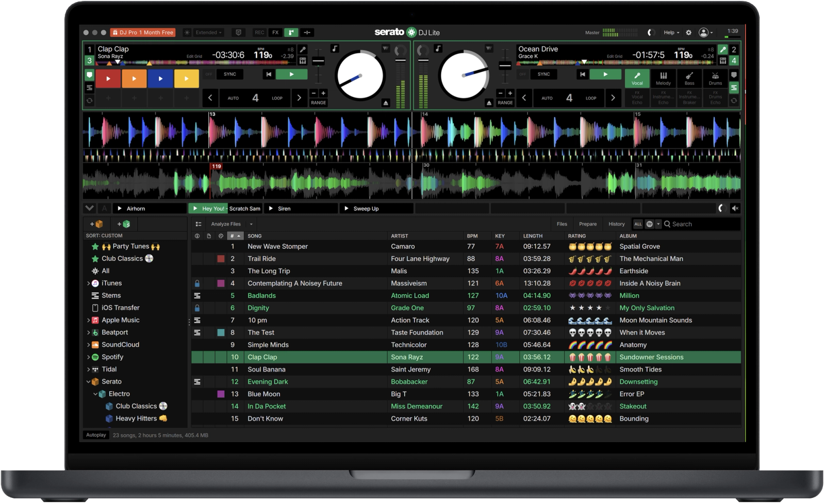Open the Help menu
This screenshot has width=825, height=504.
671,32
